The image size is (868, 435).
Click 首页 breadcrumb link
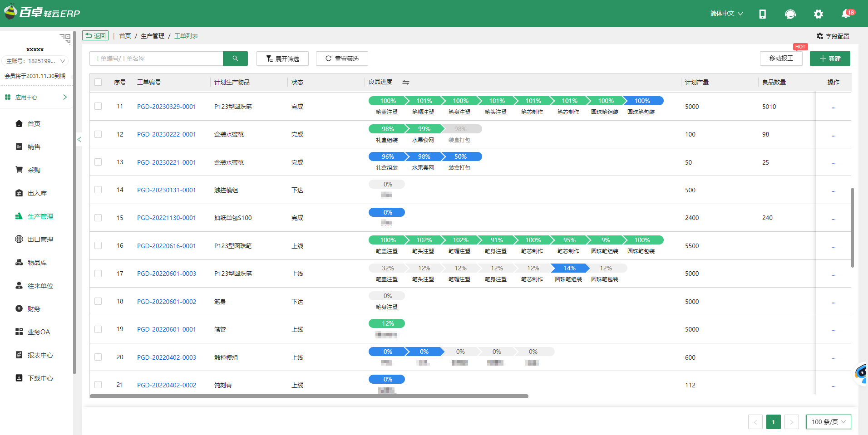tap(125, 36)
